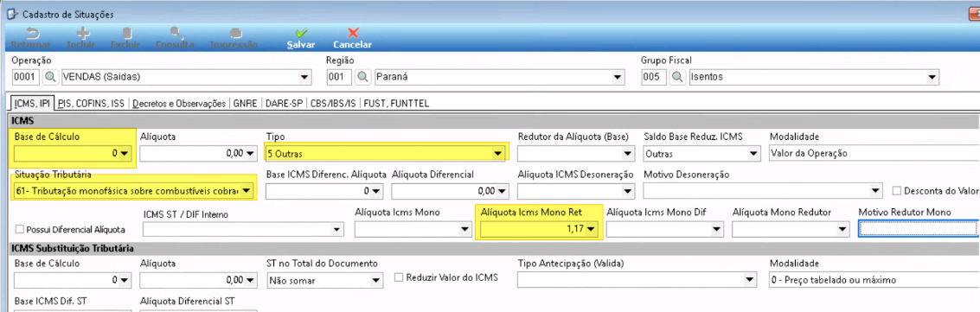
Task: Open the Alíquota ICMS Desoneração dropdown
Action: [x=629, y=191]
